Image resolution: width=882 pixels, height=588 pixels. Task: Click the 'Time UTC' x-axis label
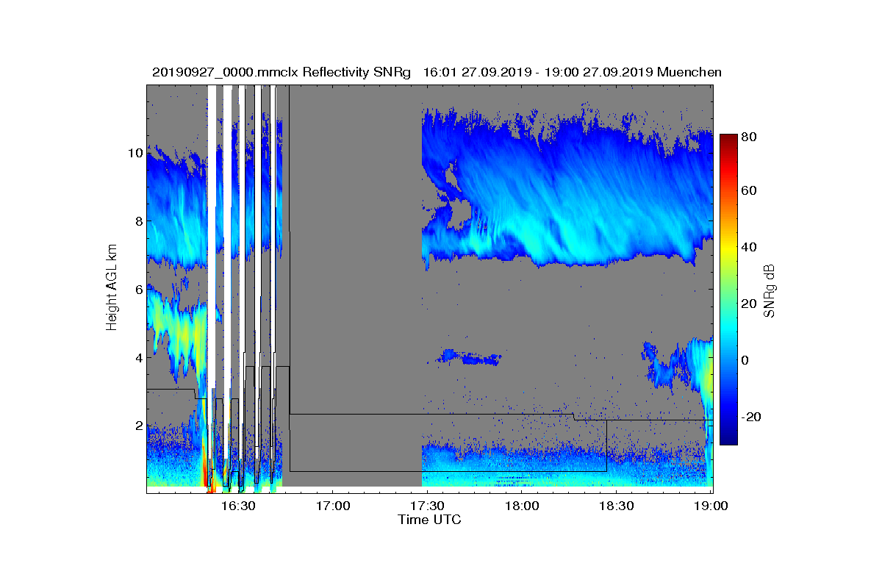[x=430, y=520]
